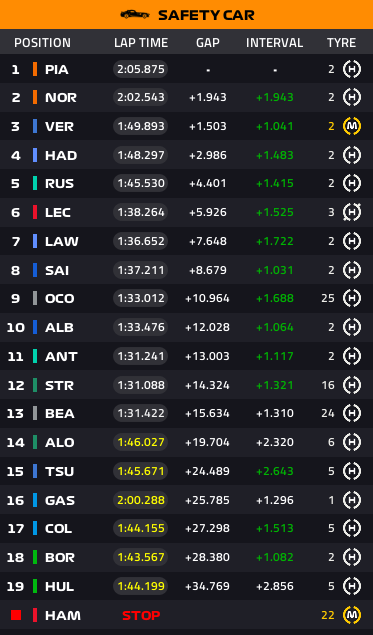Click the red team color bar for LEC
The image size is (373, 635).
tap(35, 212)
